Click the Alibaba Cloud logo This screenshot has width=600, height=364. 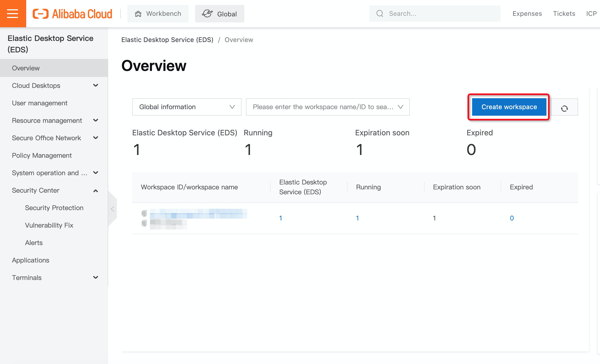(72, 14)
